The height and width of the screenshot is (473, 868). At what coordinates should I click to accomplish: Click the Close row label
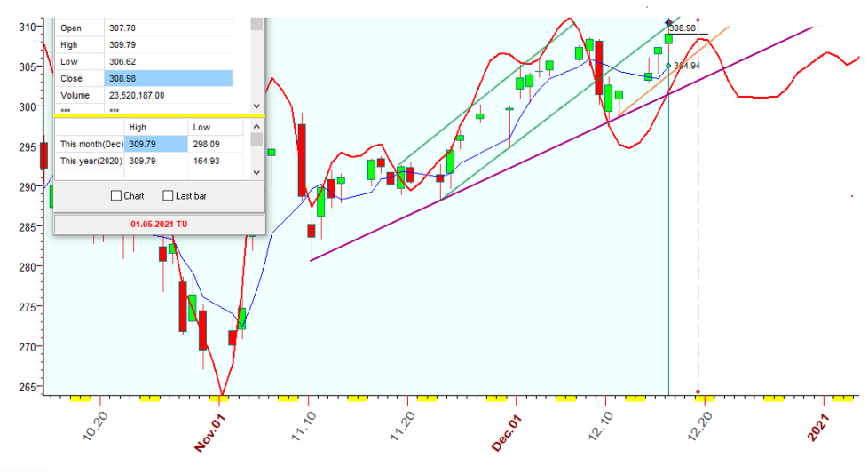71,79
